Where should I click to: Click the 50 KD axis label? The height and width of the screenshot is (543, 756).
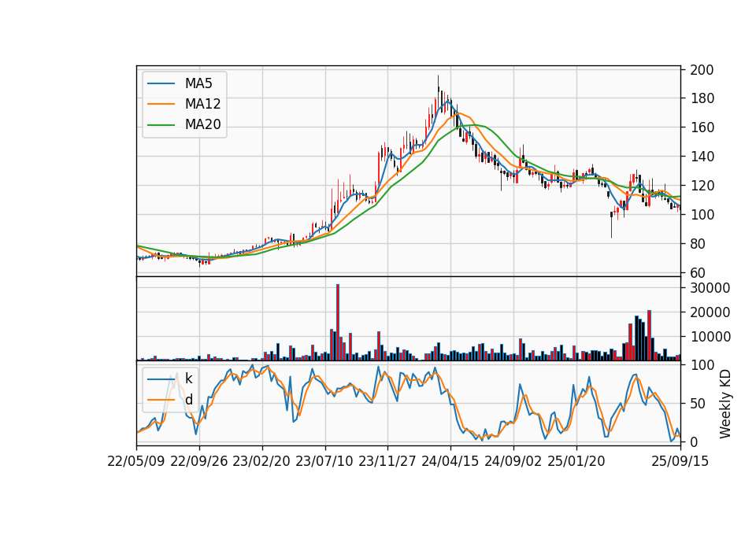tap(698, 404)
